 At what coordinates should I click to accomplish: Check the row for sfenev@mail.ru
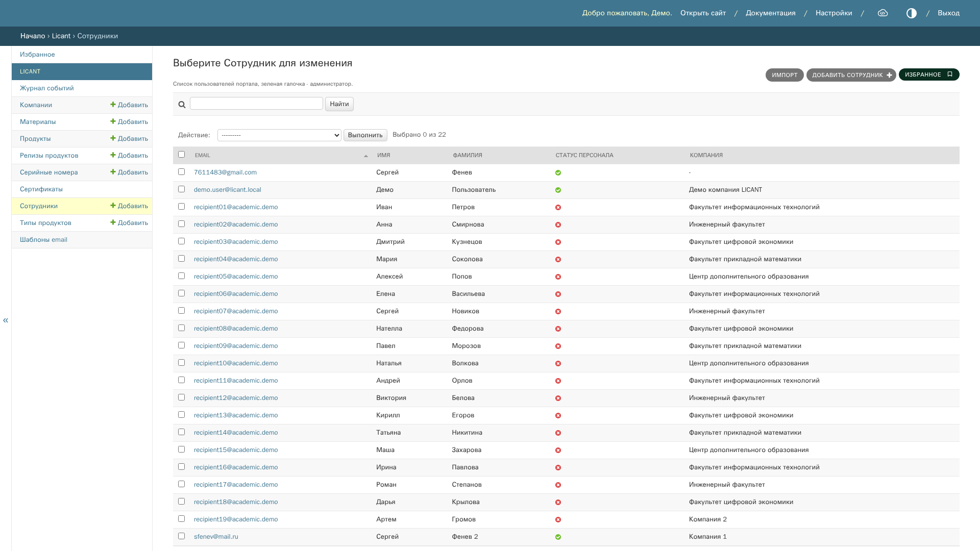pos(181,536)
